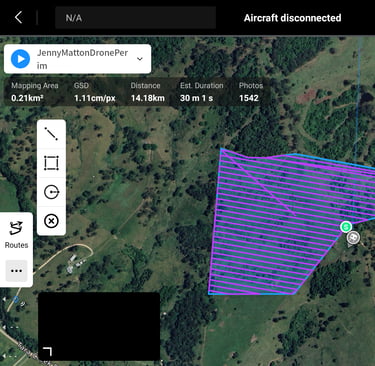The width and height of the screenshot is (375, 366).
Task: Expand the JennyMattonDronePerim route dropdown chevron
Action: (x=140, y=59)
